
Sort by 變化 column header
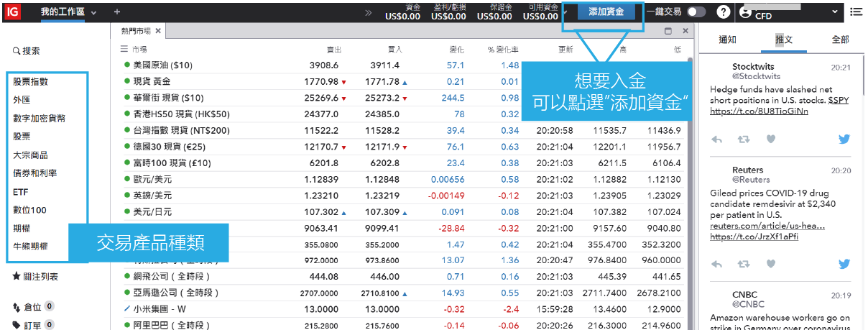click(x=457, y=50)
